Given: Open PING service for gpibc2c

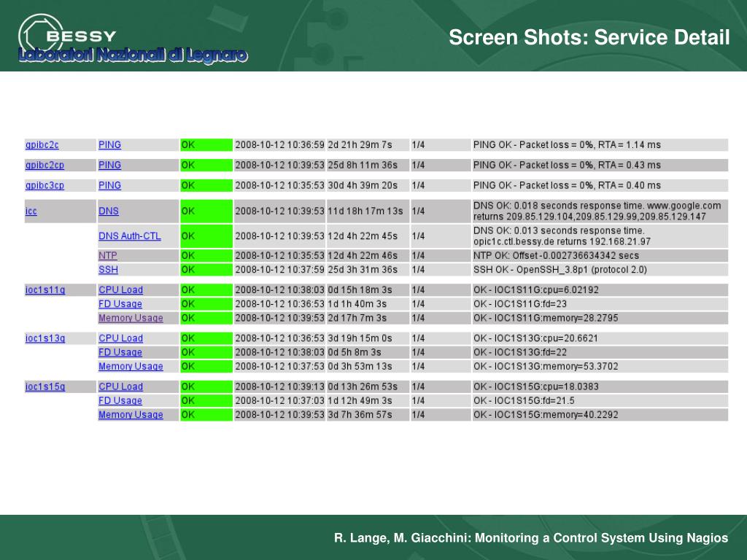Looking at the screenshot, I should tap(109, 145).
